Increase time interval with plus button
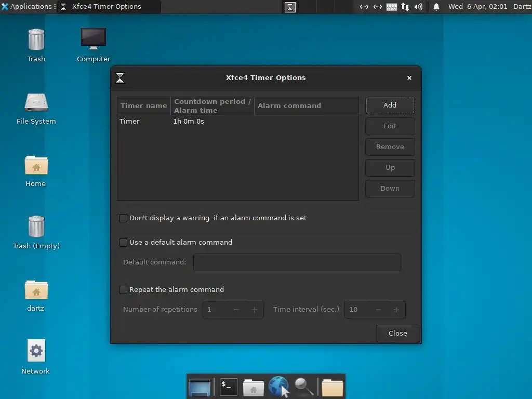This screenshot has width=532, height=399. [x=396, y=310]
